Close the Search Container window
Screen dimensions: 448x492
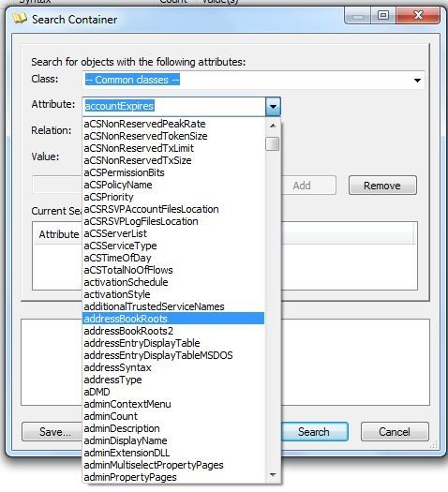[x=418, y=15]
